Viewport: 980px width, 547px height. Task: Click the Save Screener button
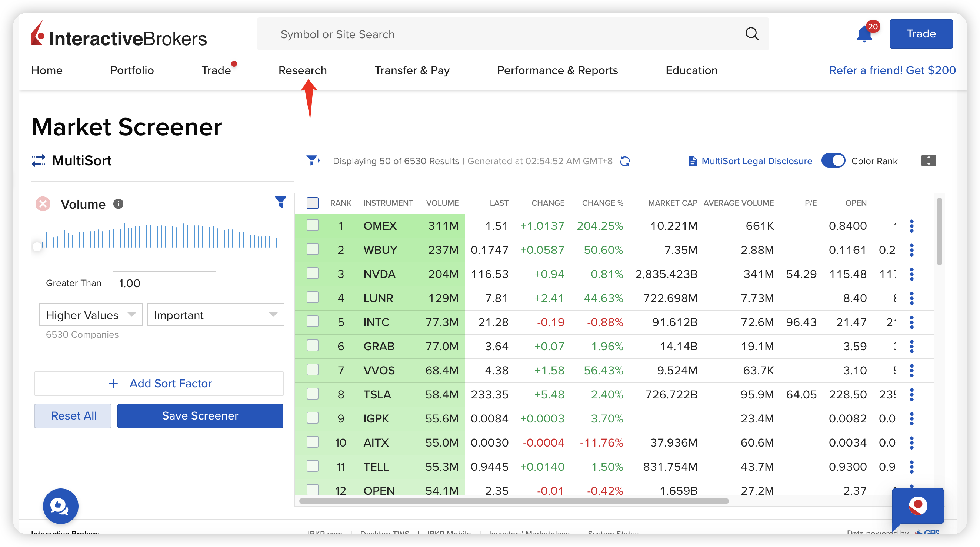click(200, 416)
